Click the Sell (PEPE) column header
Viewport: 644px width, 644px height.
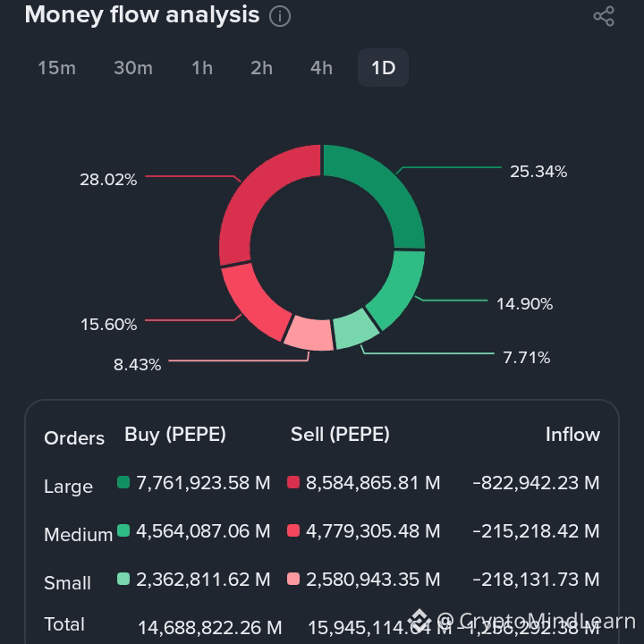[340, 435]
